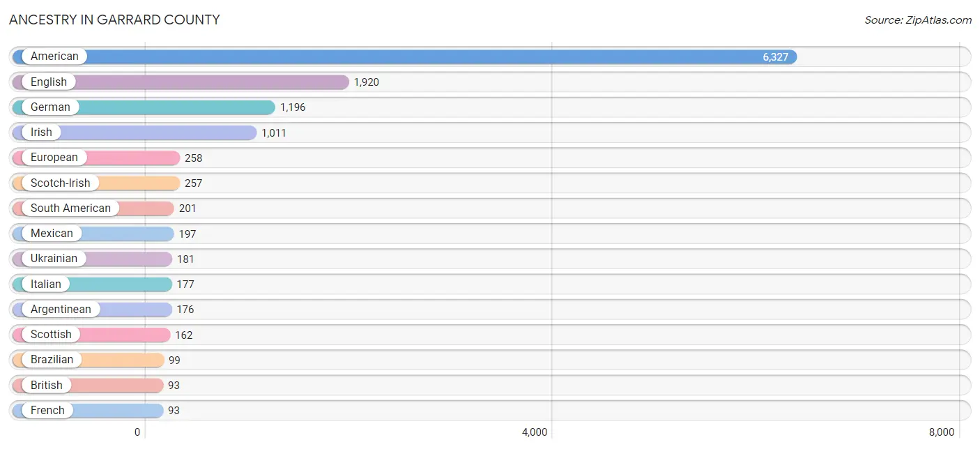Click the American bar showing 6,327
The height and width of the screenshot is (449, 980).
coord(404,56)
